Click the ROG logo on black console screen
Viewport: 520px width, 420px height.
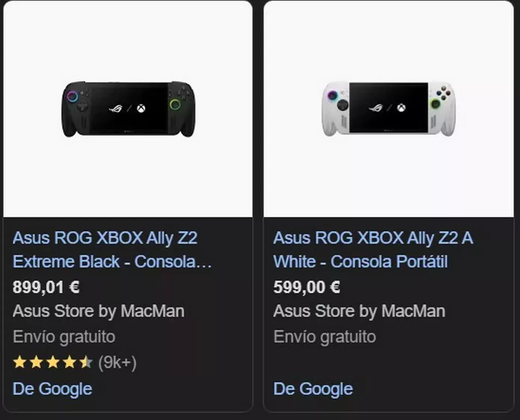point(116,109)
